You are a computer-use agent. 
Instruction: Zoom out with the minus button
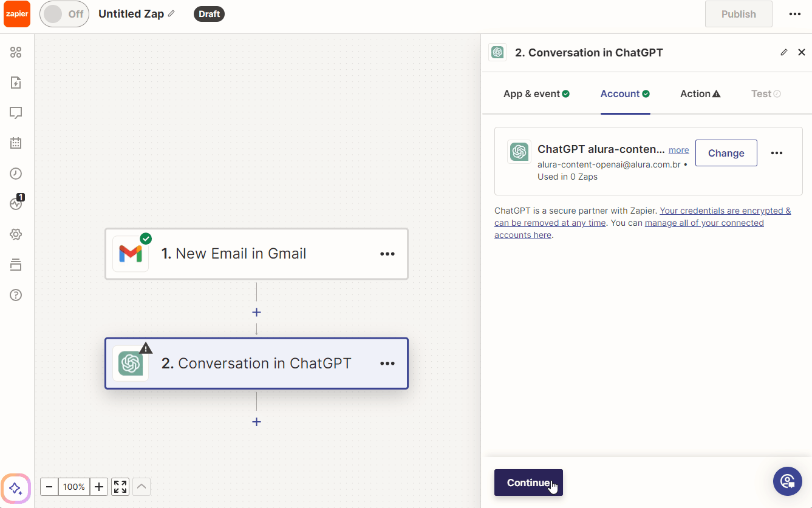[x=49, y=487]
